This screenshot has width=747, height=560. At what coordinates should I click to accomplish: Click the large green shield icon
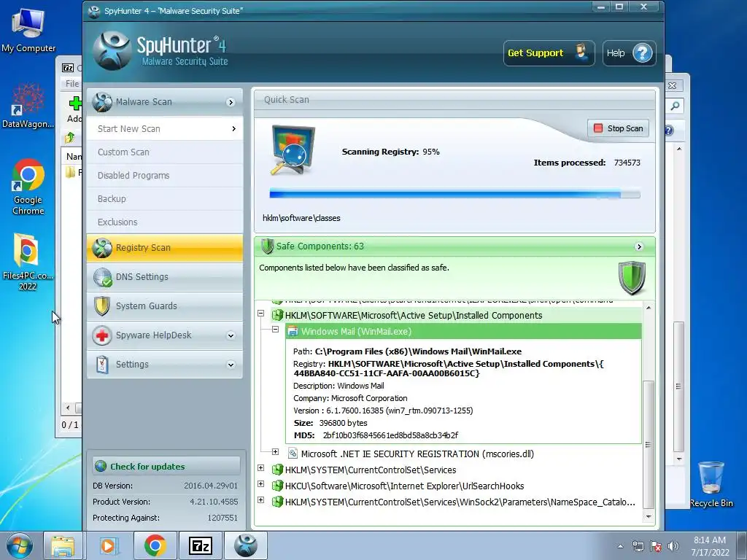pyautogui.click(x=632, y=278)
